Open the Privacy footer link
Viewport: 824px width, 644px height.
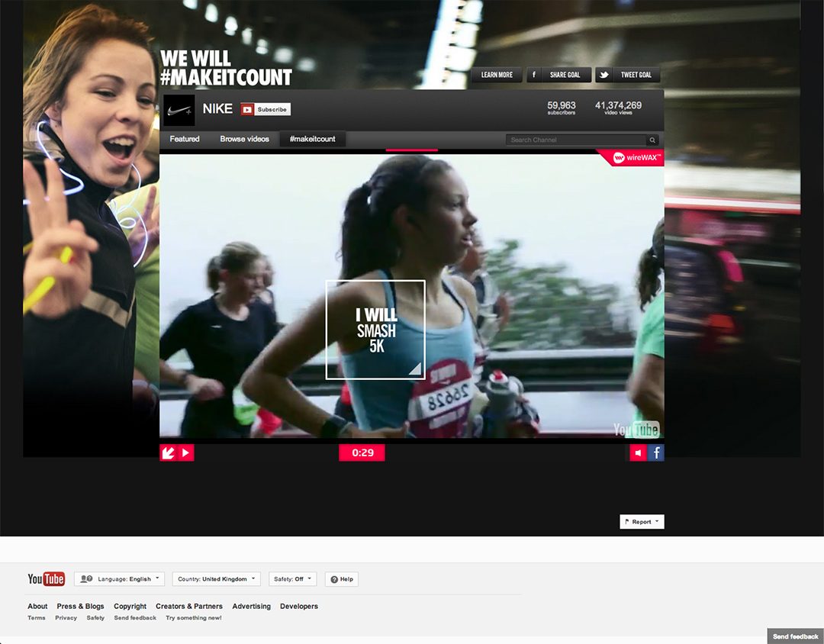[x=66, y=618]
